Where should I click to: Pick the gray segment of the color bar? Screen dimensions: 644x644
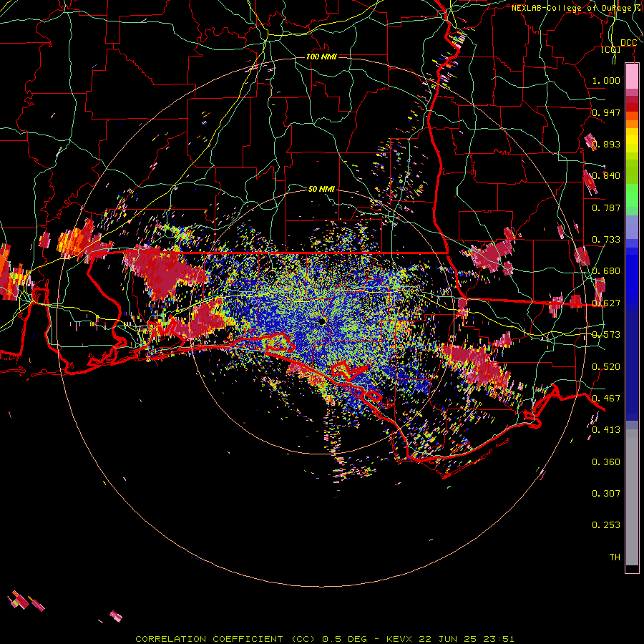tap(632, 497)
